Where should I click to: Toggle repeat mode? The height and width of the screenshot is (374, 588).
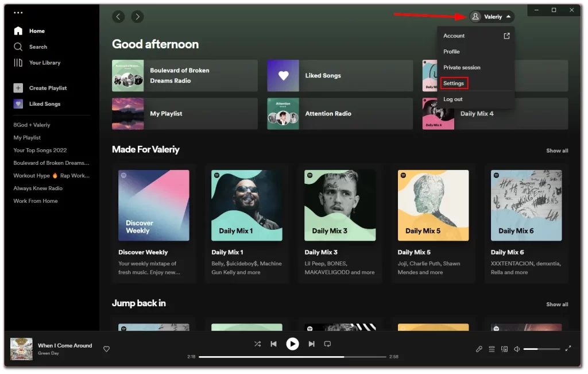pos(327,344)
